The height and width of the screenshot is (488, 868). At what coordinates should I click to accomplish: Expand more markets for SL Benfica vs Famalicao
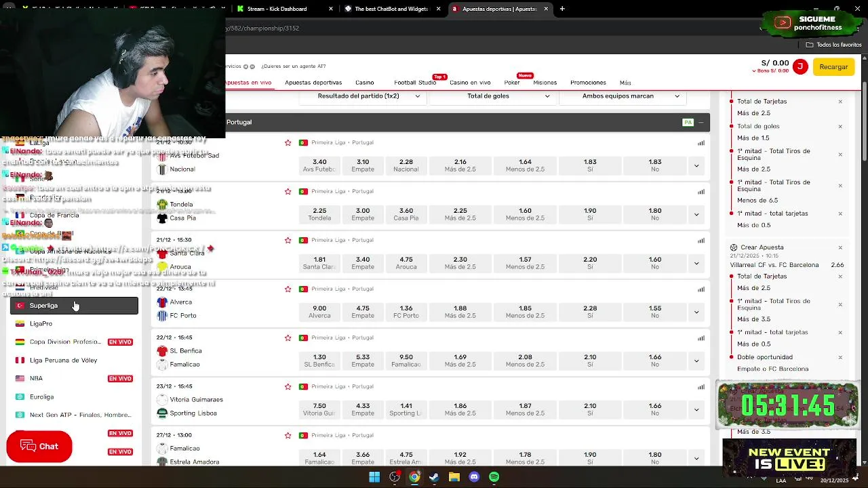pos(696,361)
